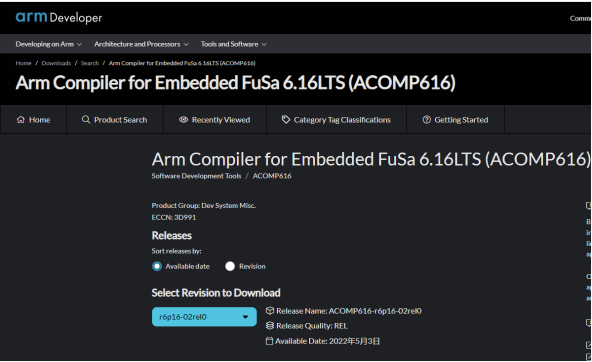Open the r6p16-02rel0 revision dropdown

pos(204,317)
